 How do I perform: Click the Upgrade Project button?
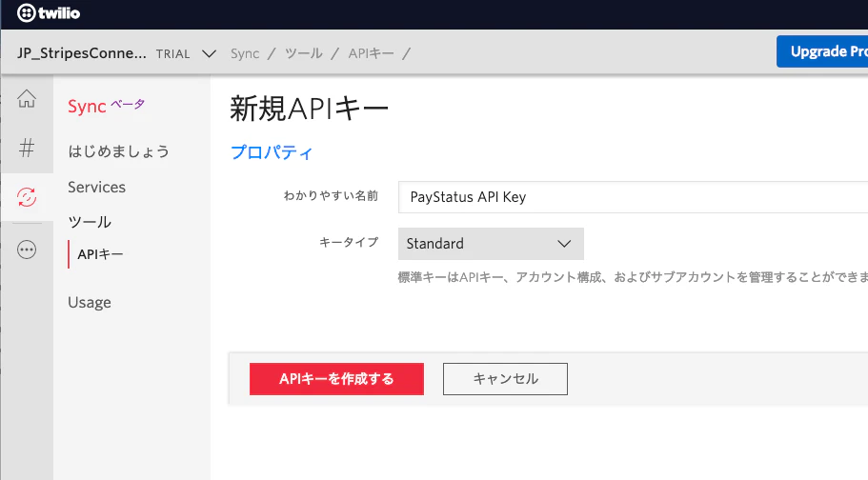coord(822,51)
